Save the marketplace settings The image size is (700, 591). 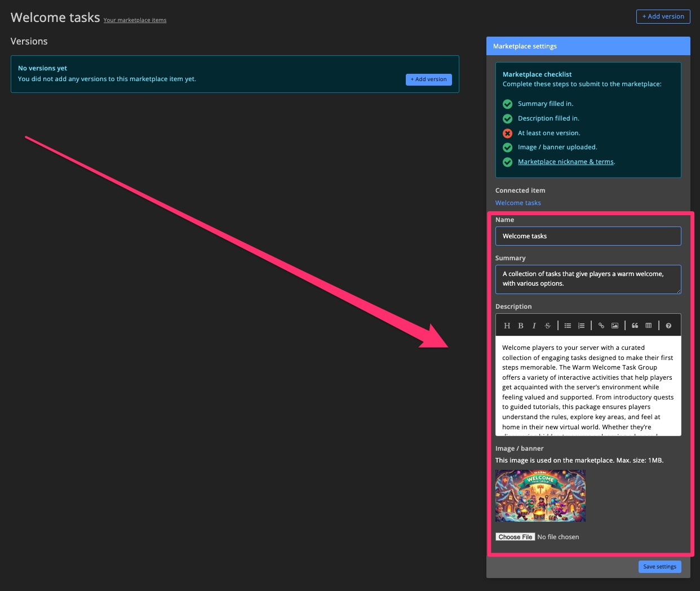click(x=659, y=566)
